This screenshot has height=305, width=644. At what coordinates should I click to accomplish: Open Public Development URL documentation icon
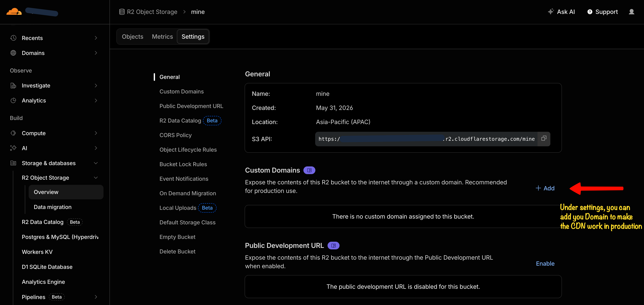coord(334,246)
